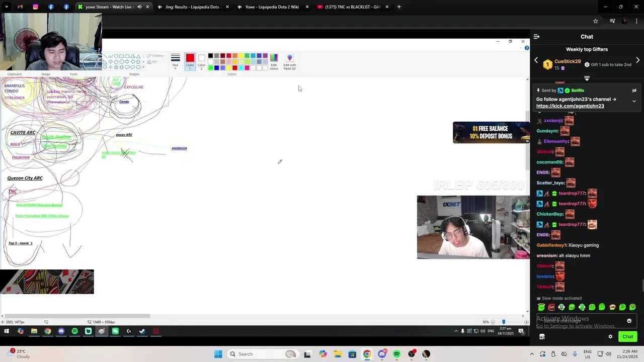The width and height of the screenshot is (644, 362).
Task: Open the Gmail pinned tab
Action: (x=20, y=7)
